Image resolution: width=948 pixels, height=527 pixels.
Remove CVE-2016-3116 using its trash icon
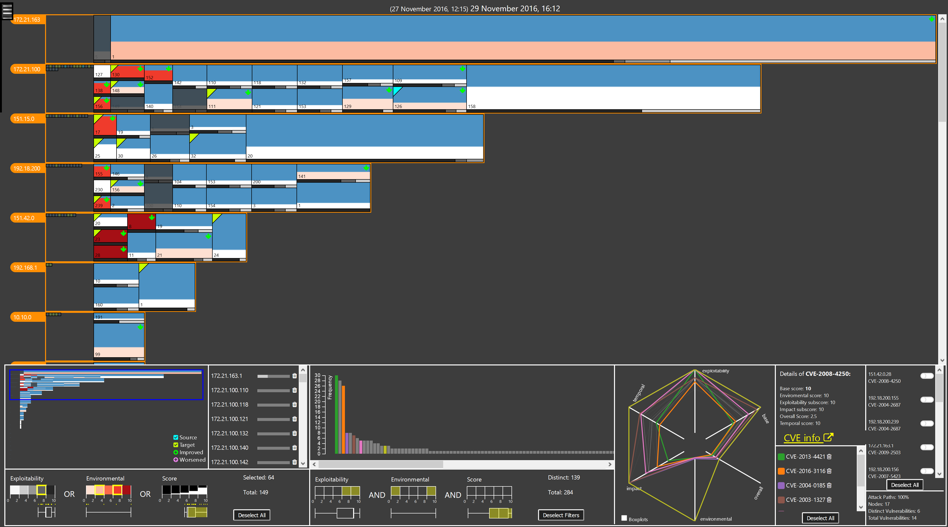tap(829, 471)
